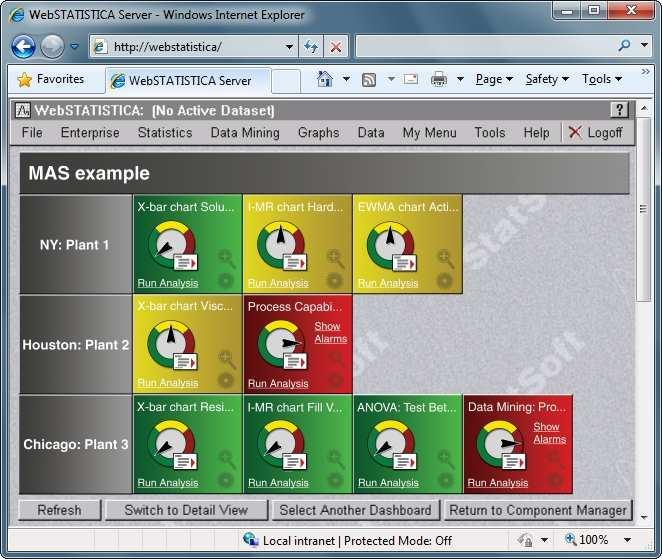
Task: Click magnifier zoom icon in X-bar chart Visc... tile
Action: pos(227,359)
